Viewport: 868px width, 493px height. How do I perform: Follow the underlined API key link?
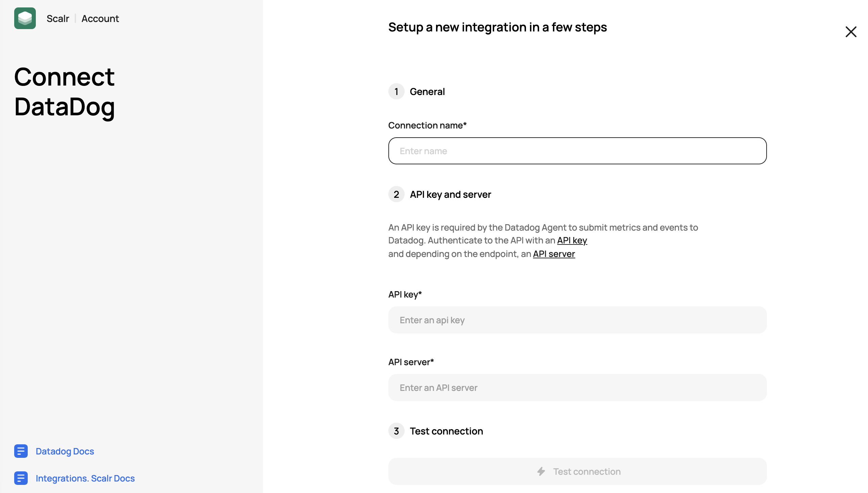click(x=572, y=240)
